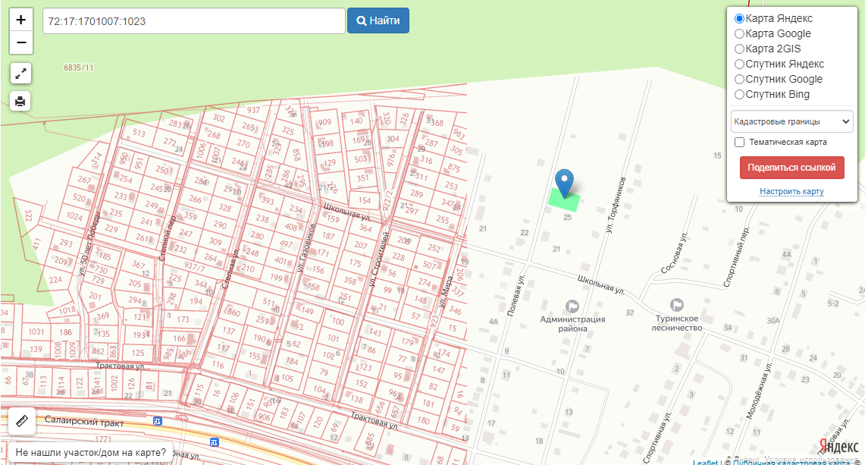
Task: Click the 'Молодёжная ул.' street label
Action: coord(759,390)
